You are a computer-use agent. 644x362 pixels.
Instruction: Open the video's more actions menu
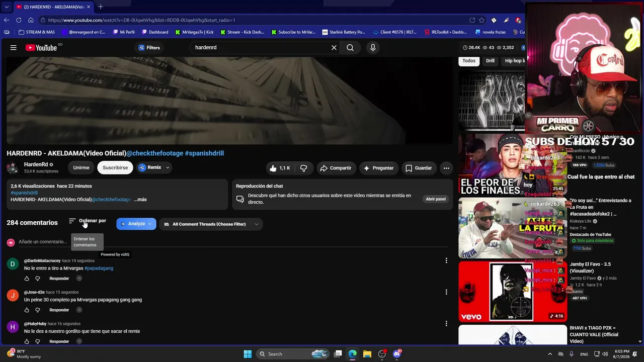[x=446, y=168]
